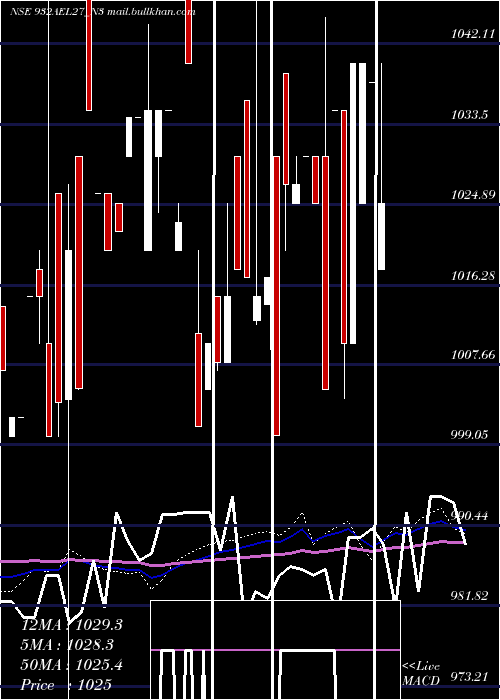
Task: Click the 1007.66 price axis label
Action: [474, 355]
